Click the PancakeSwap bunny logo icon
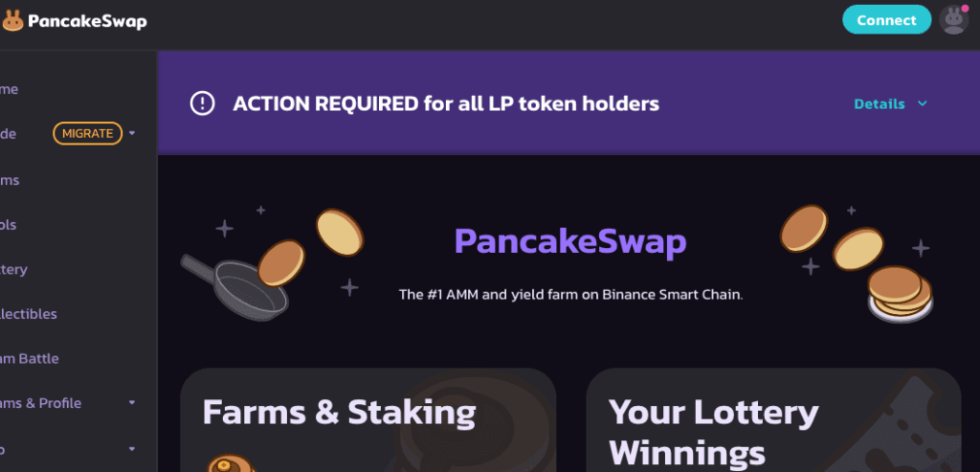Screen dimensions: 980x472 click(11, 21)
